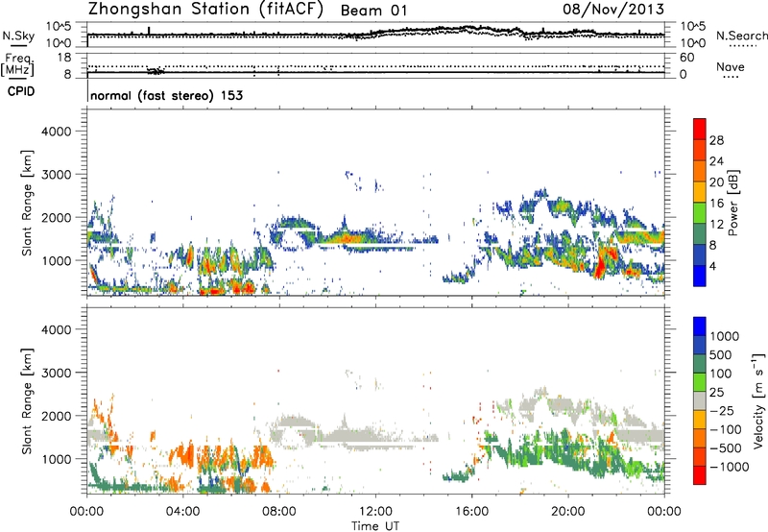Click the Power scale value 28

click(716, 140)
